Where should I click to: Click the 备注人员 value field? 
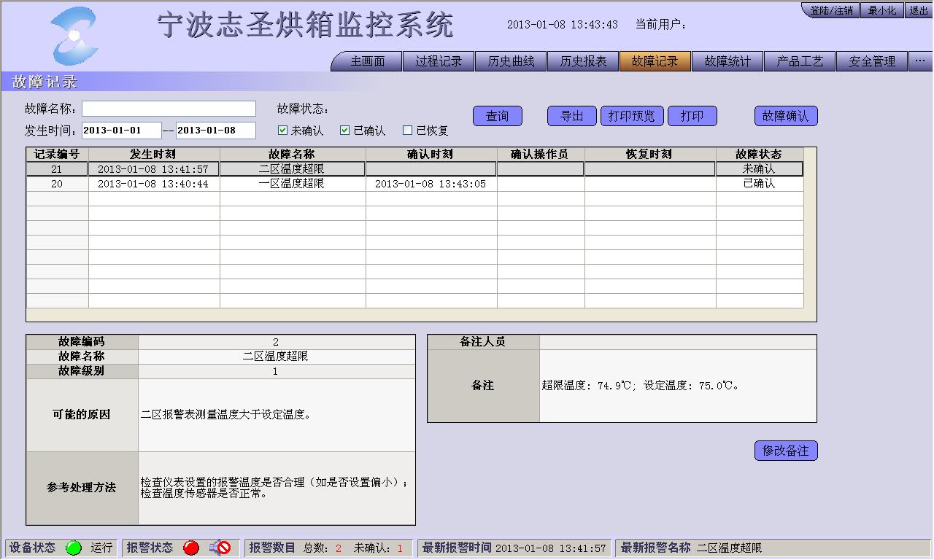click(678, 342)
